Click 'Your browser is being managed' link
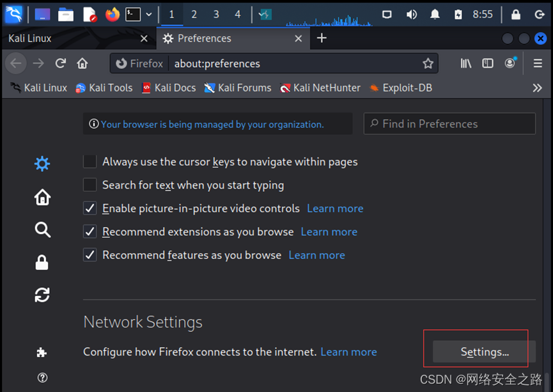The width and height of the screenshot is (553, 392). (212, 124)
